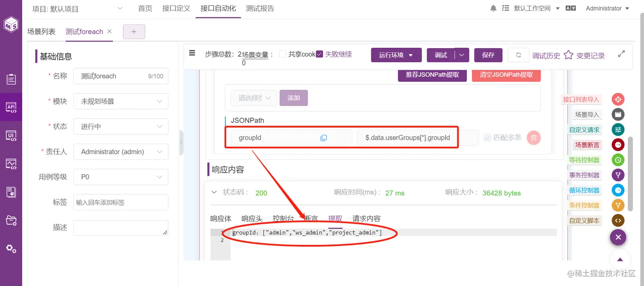Click the refresh icon beside 保存
Viewport: 644px width, 286px height.
click(518, 55)
